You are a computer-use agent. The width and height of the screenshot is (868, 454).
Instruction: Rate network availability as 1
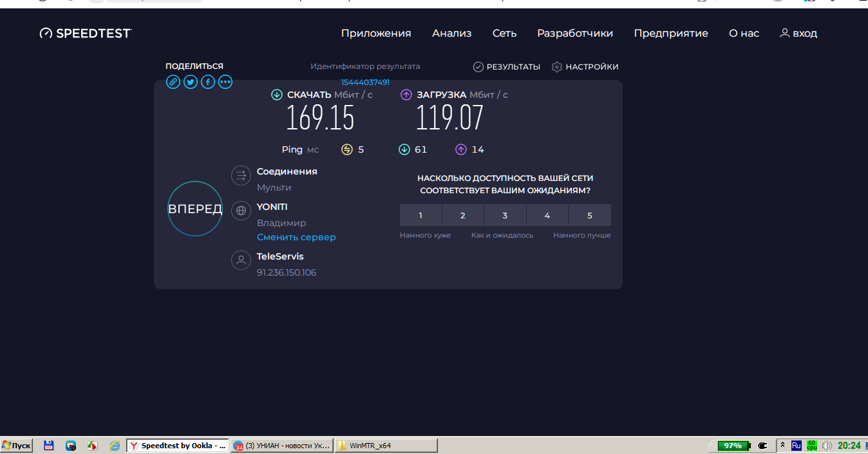pyautogui.click(x=420, y=216)
